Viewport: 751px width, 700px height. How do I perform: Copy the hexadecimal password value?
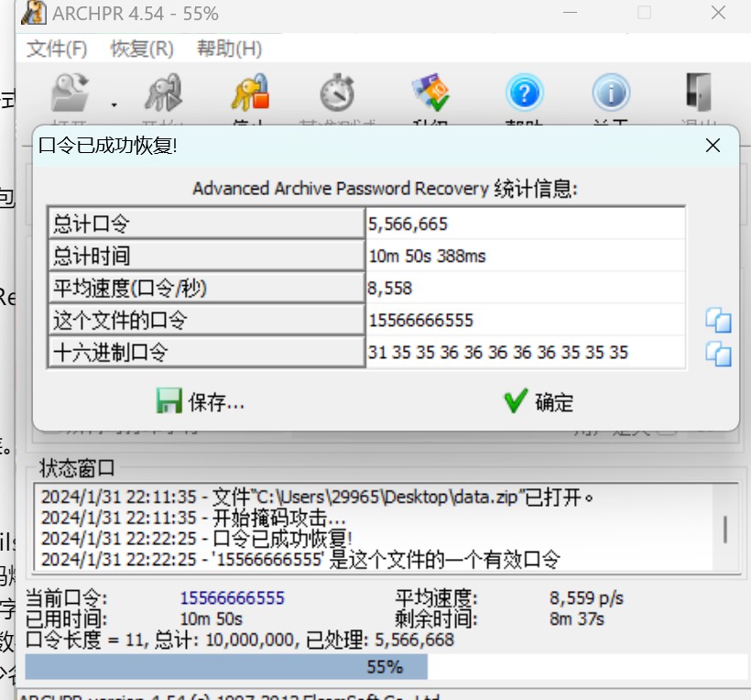click(x=718, y=354)
